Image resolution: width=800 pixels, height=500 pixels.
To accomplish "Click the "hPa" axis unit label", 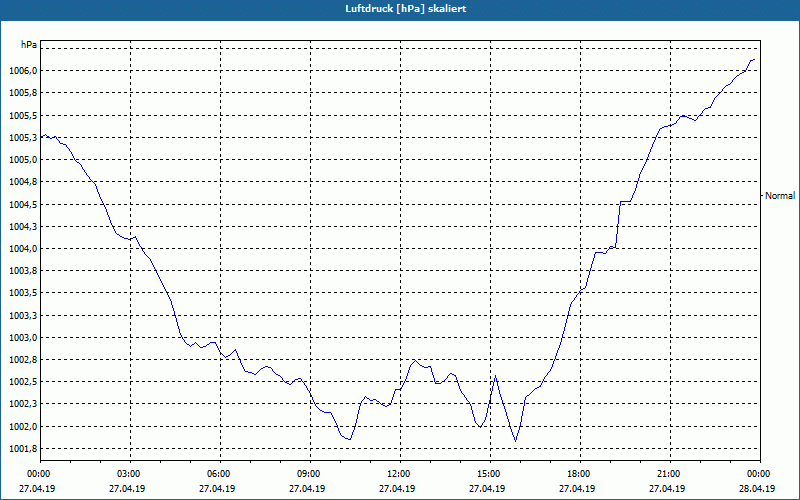I will pyautogui.click(x=29, y=44).
